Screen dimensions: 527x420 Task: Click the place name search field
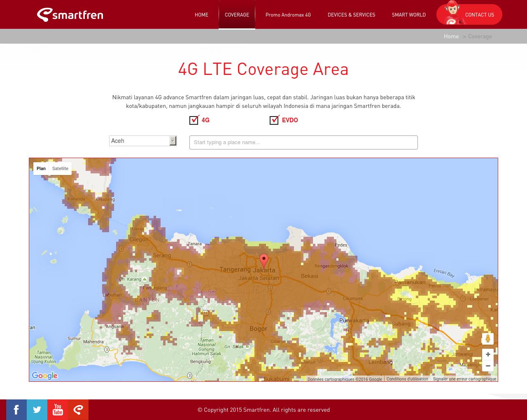(303, 142)
